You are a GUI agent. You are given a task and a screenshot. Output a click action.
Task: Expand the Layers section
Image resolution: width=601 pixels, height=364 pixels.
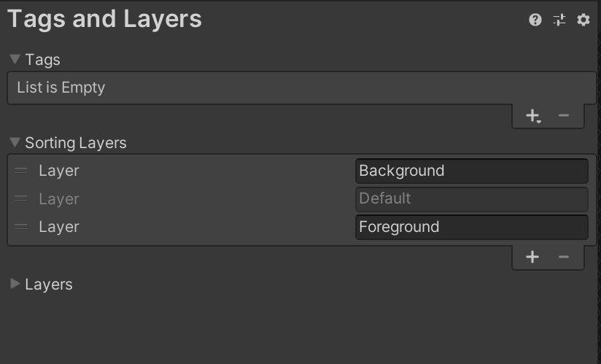15,284
